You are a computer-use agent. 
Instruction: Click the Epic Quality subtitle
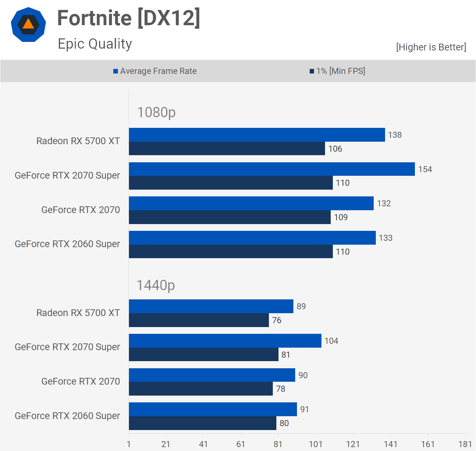(x=95, y=44)
